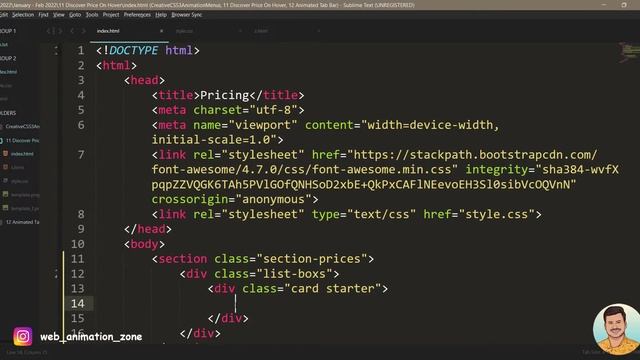Viewport: 640px width, 360px height.
Task: Open the Tools menu
Action: click(x=92, y=15)
